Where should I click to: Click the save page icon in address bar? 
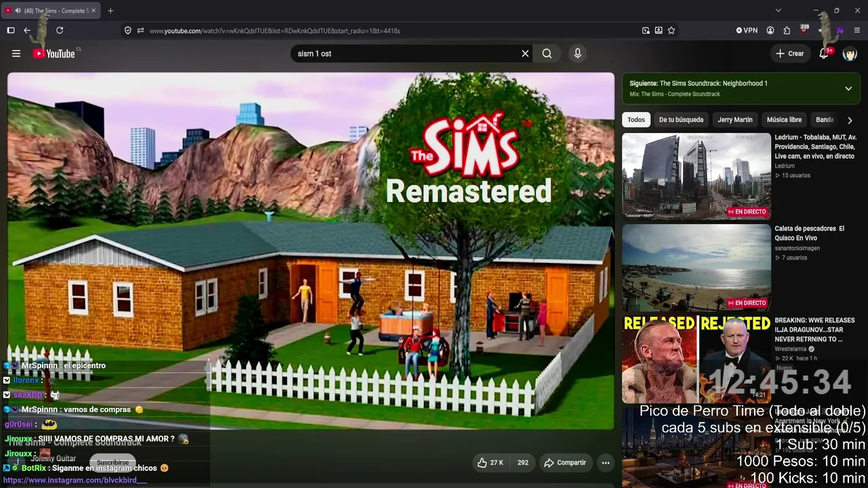(658, 30)
